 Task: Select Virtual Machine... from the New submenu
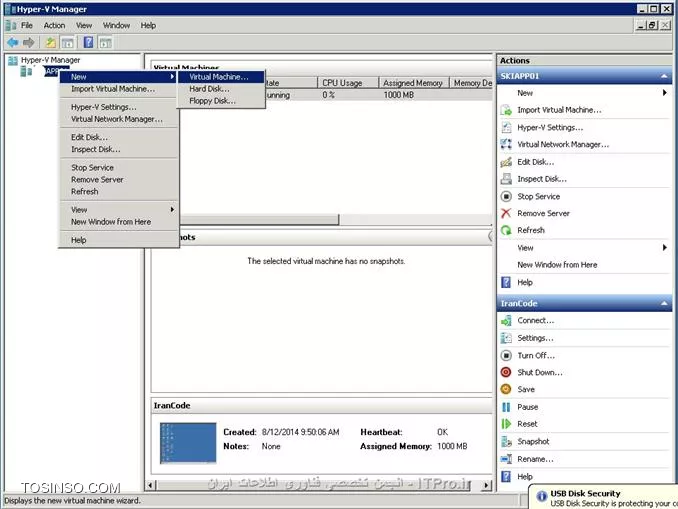click(221, 77)
